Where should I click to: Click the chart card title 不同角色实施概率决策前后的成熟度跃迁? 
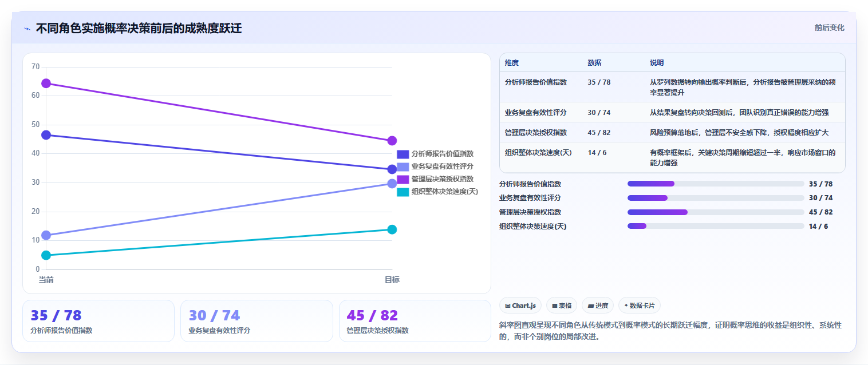(139, 28)
